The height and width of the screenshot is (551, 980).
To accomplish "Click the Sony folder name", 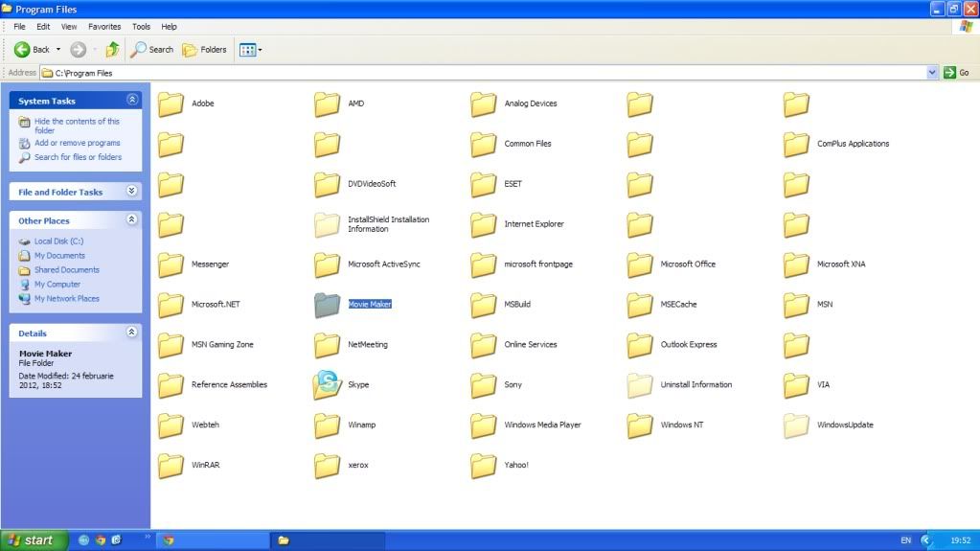I will [513, 384].
